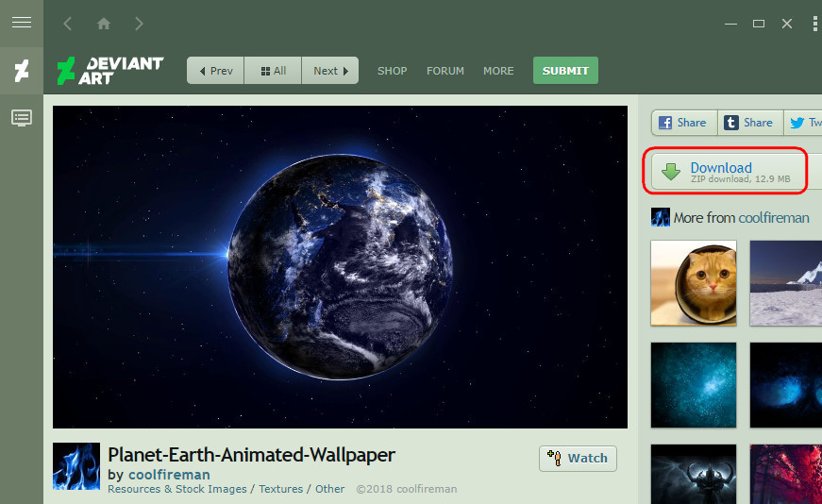The height and width of the screenshot is (504, 822).
Task: Go back with the left arrow
Action: point(68,24)
